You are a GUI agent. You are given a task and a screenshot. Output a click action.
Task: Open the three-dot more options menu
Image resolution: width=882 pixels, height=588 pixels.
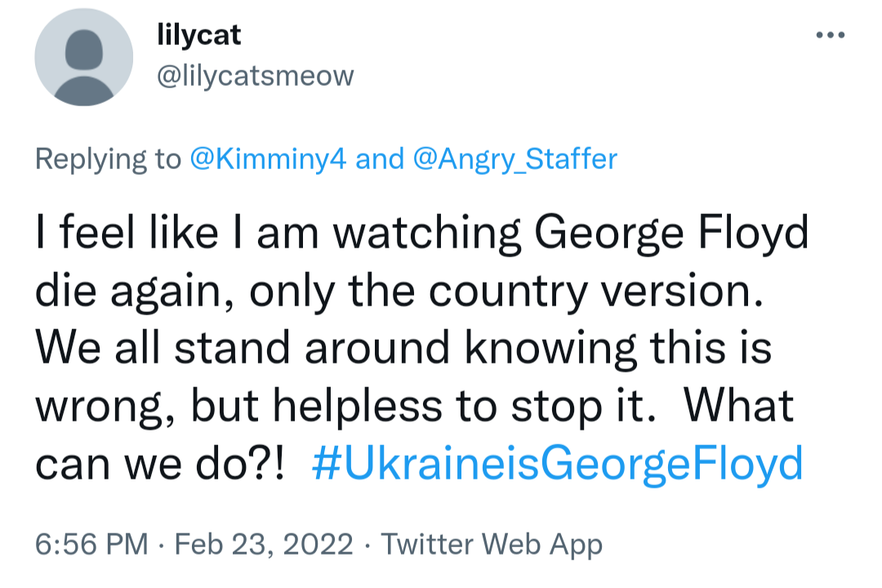(831, 35)
